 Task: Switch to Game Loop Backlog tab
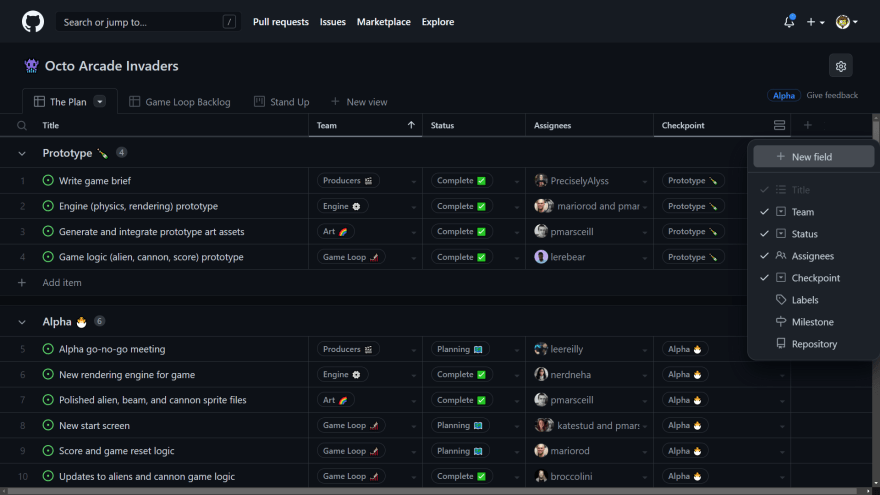point(180,102)
